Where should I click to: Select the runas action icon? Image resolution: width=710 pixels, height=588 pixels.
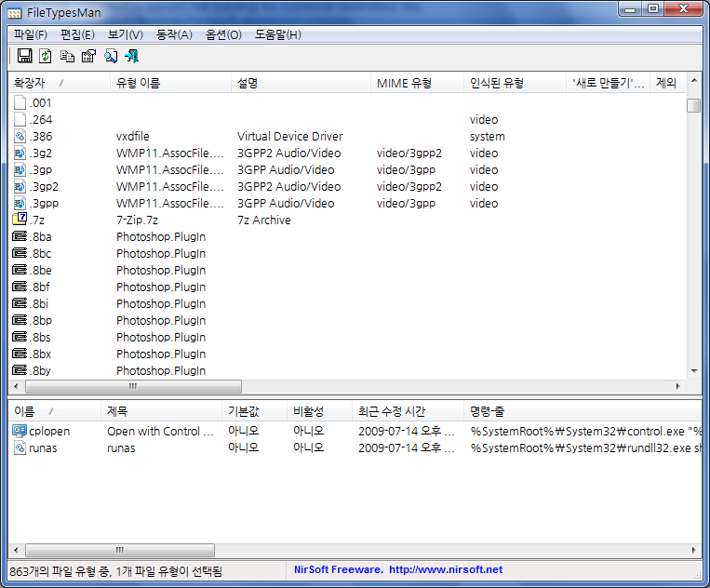(x=20, y=448)
